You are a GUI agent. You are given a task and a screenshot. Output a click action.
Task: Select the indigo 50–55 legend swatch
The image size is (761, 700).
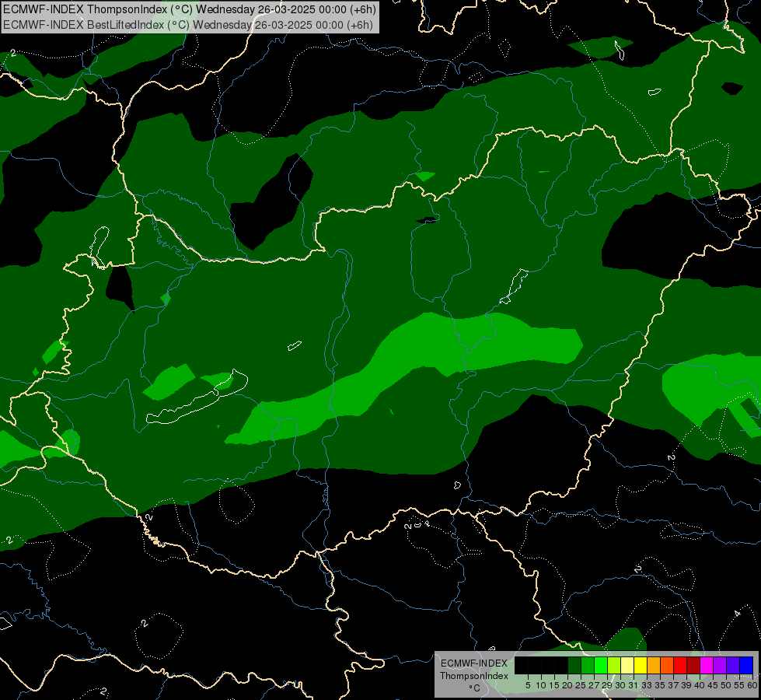[733, 665]
